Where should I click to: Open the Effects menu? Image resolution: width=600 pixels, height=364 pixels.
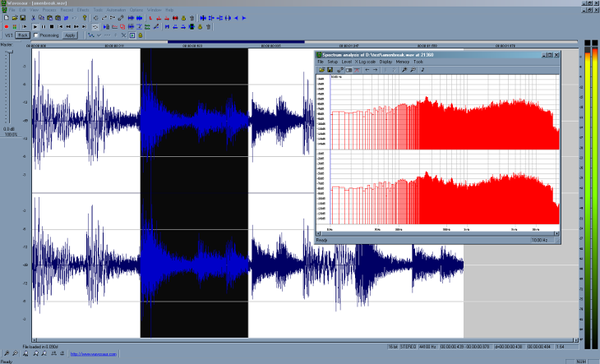83,9
